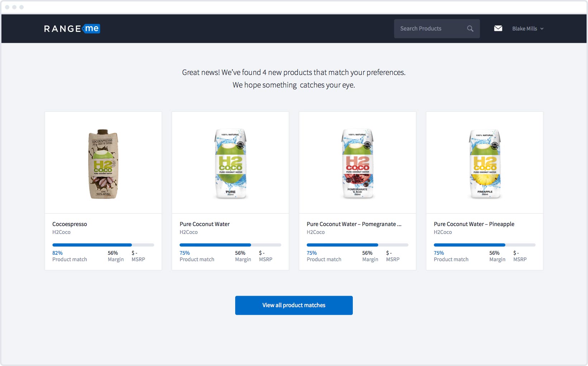Focus the Search Products field
Image resolution: width=588 pixels, height=366 pixels.
[430, 29]
